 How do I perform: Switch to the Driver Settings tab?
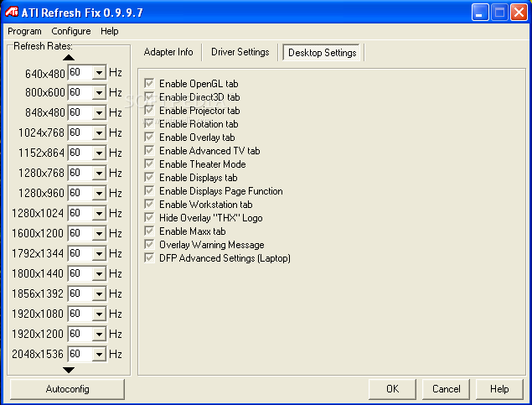click(x=240, y=52)
